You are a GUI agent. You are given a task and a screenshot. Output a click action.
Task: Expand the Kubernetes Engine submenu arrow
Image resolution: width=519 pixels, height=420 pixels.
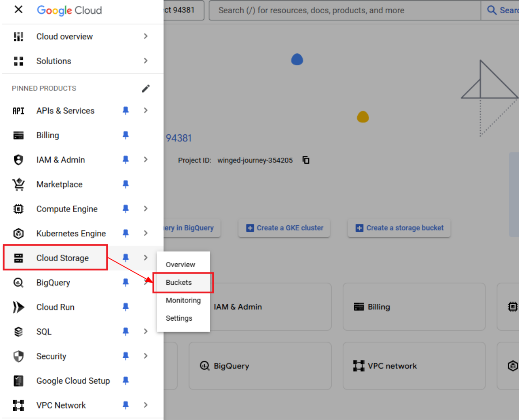coord(146,233)
